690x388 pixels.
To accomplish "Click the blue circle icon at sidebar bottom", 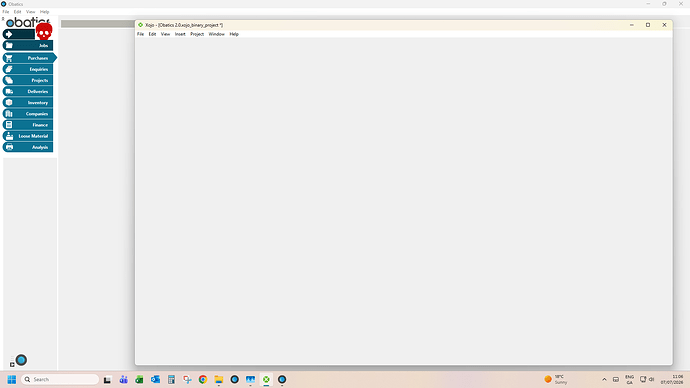I will pos(21,360).
